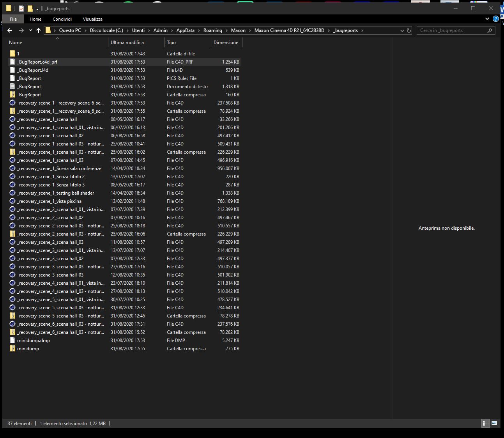Expand chevron after Questo PC in breadcrumb
Image resolution: width=504 pixels, height=438 pixels.
click(x=86, y=30)
